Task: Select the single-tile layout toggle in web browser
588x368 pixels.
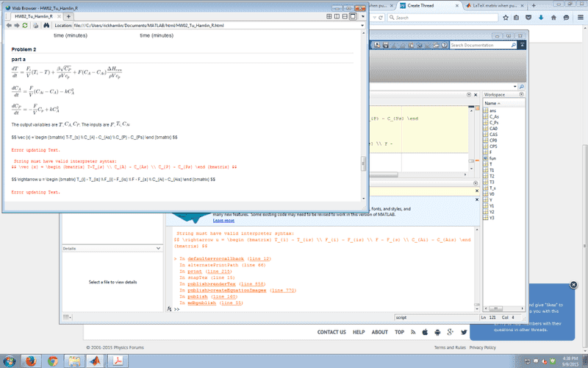Action: point(354,15)
